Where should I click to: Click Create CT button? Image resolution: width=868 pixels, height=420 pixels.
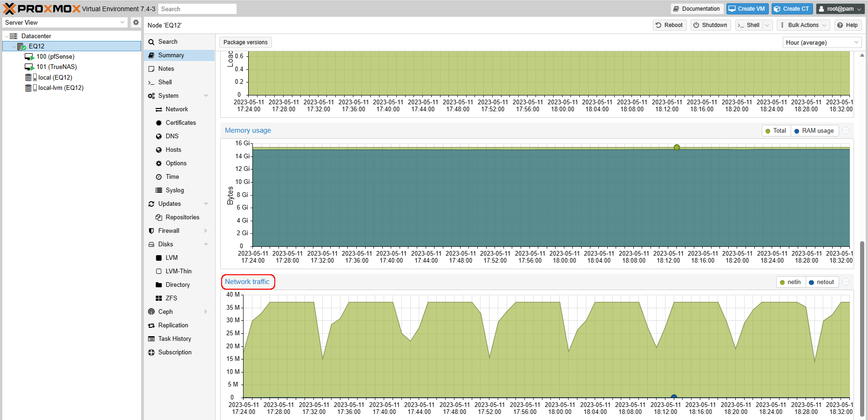click(x=792, y=9)
